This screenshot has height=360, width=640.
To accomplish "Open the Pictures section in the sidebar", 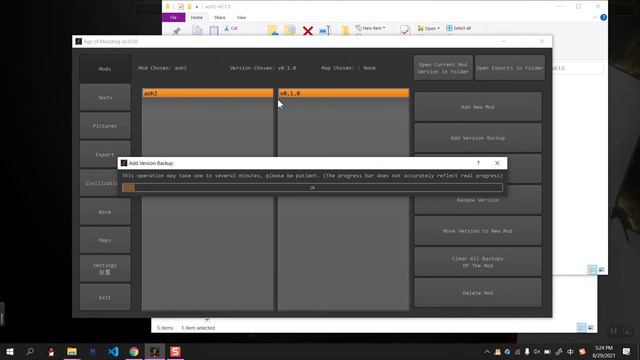I will (105, 126).
